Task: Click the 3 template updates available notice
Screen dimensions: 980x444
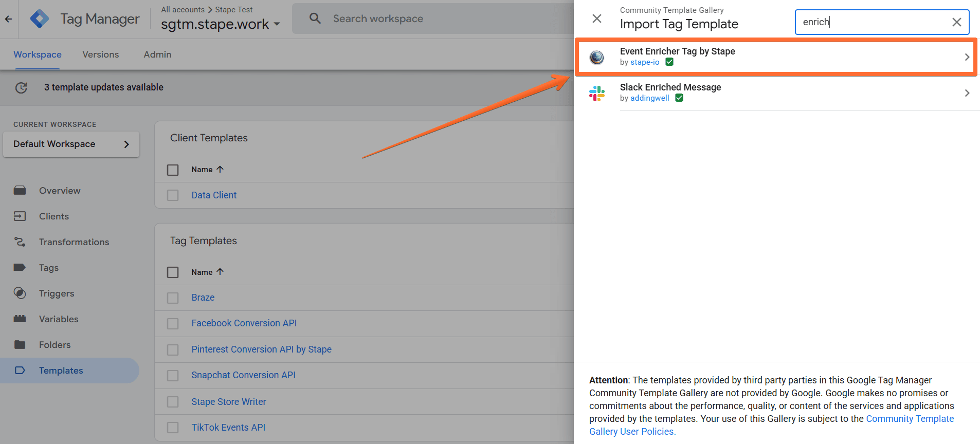Action: pyautogui.click(x=104, y=87)
